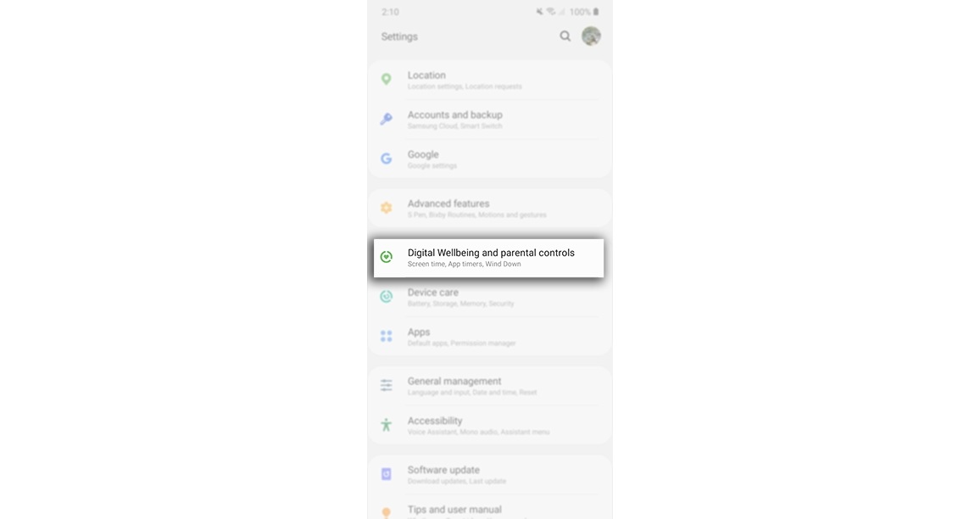
Task: Select Accounts and backup
Action: [x=489, y=120]
